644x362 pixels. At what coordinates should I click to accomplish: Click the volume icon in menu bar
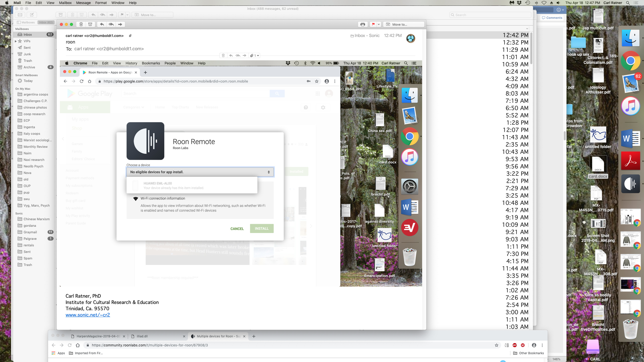558,3
